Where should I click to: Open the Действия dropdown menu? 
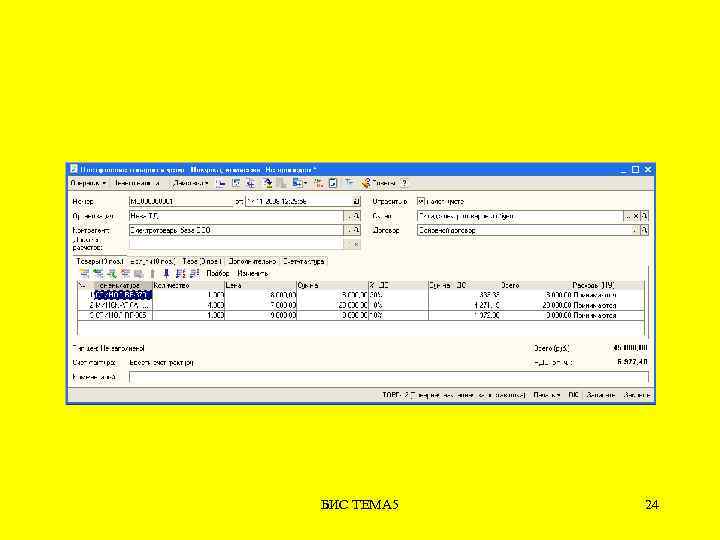click(x=191, y=183)
